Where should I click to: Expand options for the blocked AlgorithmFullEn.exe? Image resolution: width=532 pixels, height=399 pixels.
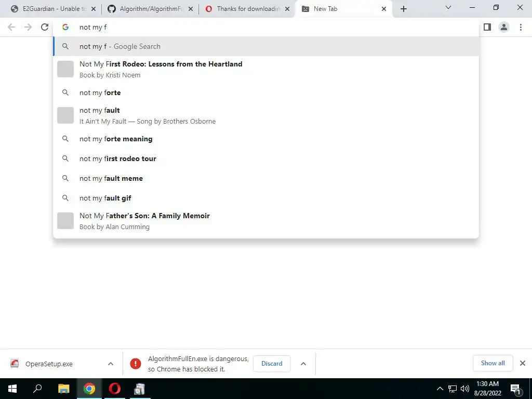coord(303,364)
